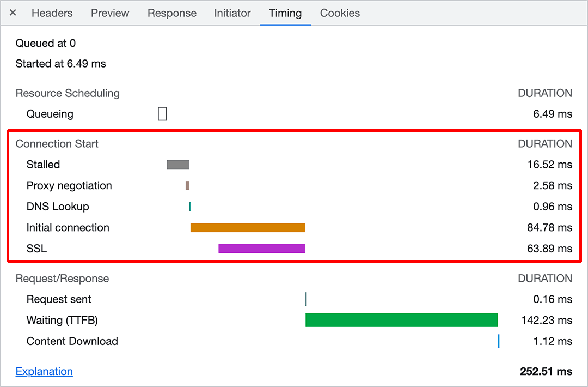Click the Proxy negotiation timing bar
Image resolution: width=588 pixels, height=387 pixels.
point(187,185)
